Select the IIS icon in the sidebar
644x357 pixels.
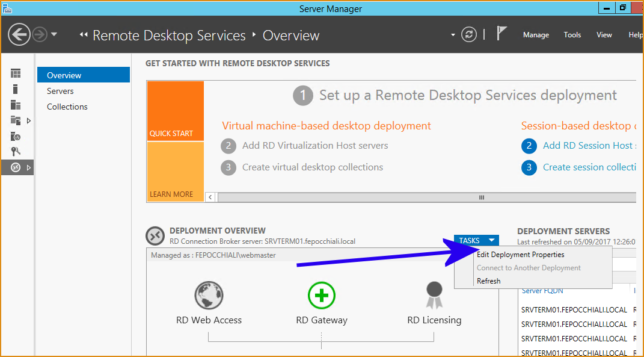[x=16, y=137]
